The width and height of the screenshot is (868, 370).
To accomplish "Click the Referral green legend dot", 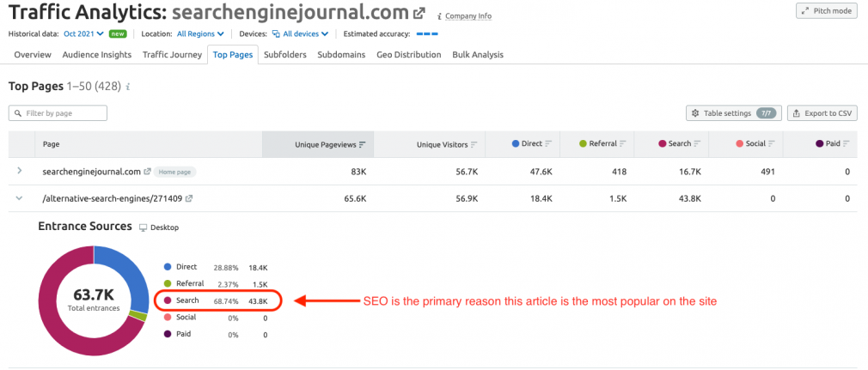I will (168, 283).
